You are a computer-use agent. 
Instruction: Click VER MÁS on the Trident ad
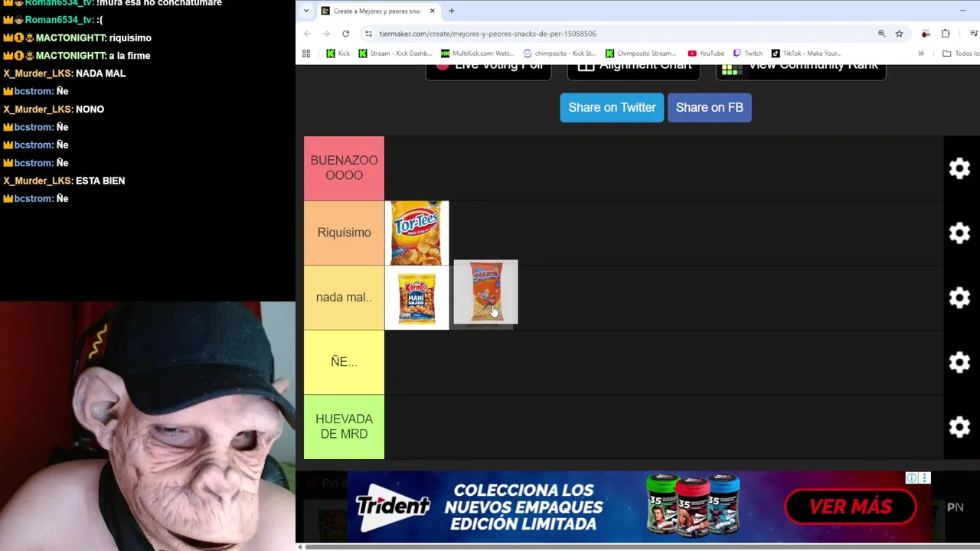(x=851, y=507)
